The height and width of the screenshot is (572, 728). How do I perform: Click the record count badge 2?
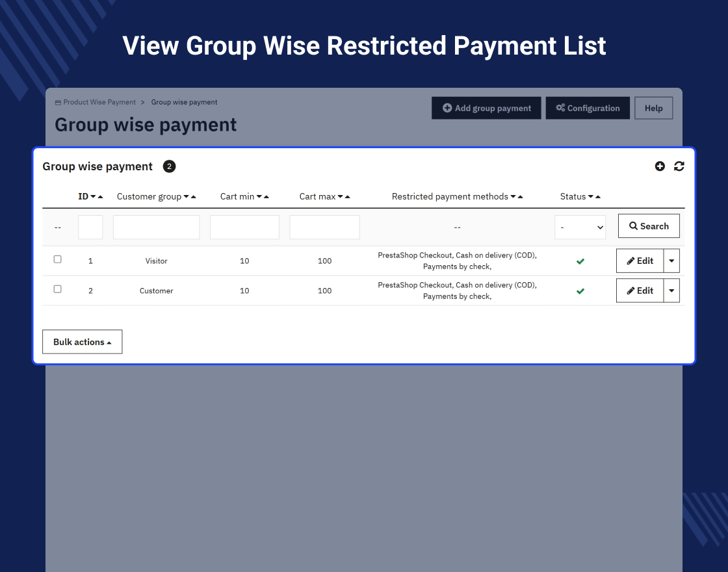click(x=169, y=166)
